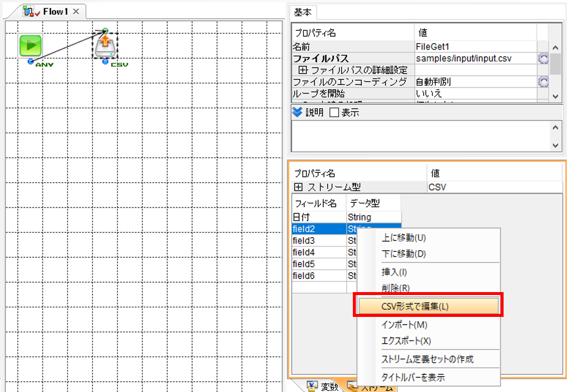
Task: Expand ファイルパスの詳細設定 tree node
Action: (x=303, y=70)
